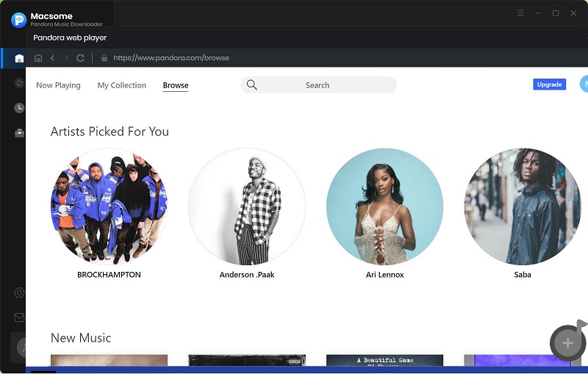Navigate back in the web player

click(x=52, y=58)
